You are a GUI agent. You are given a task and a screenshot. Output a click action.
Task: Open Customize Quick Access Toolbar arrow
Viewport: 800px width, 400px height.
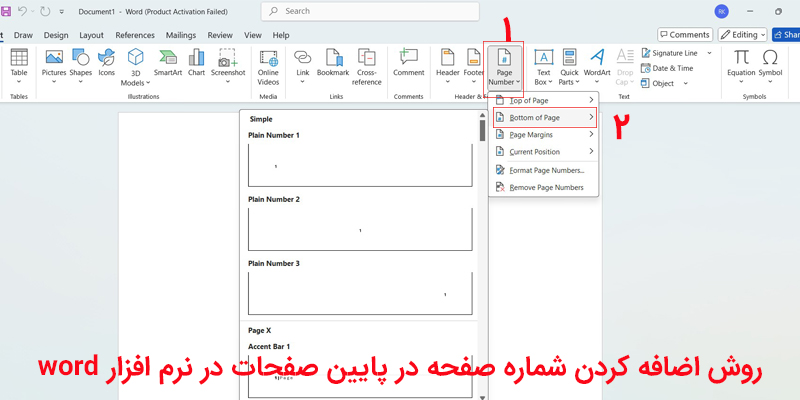coord(62,11)
